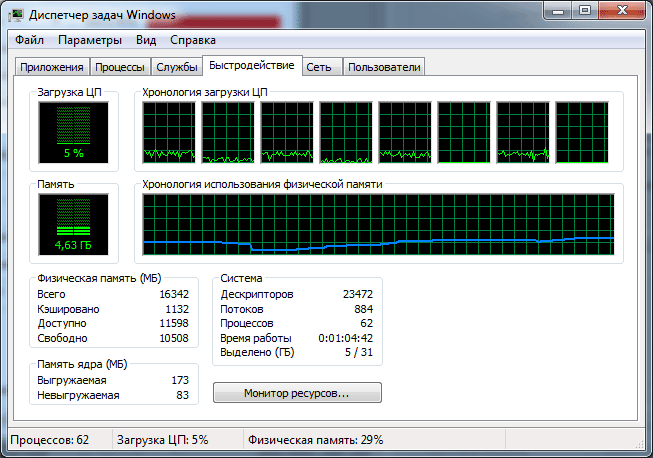Maximize the Task Manager window

click(x=585, y=10)
